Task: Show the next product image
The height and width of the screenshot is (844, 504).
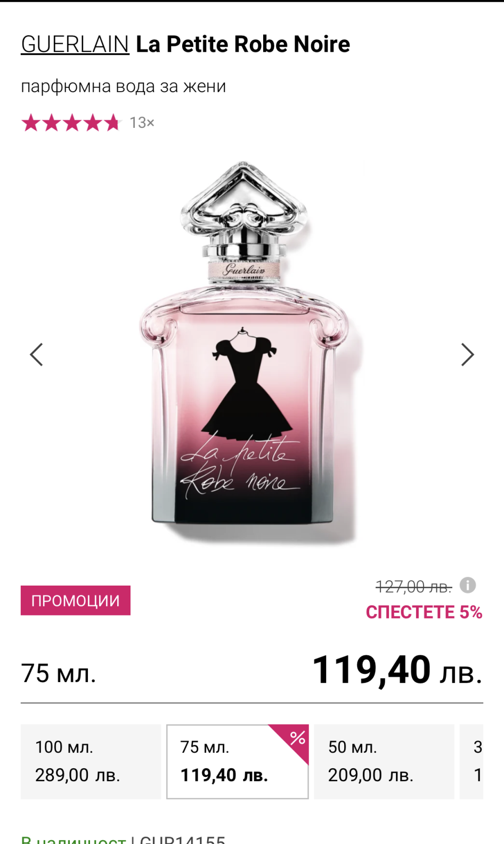Action: 467,355
